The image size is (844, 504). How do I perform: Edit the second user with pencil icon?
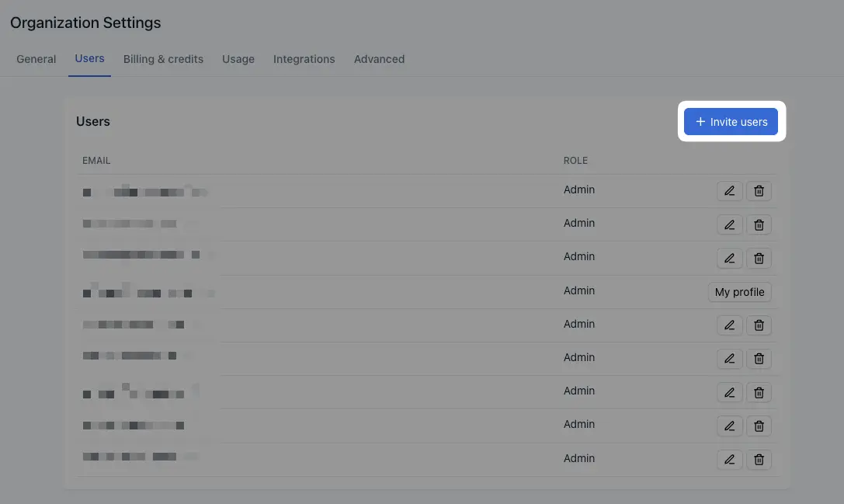(729, 224)
